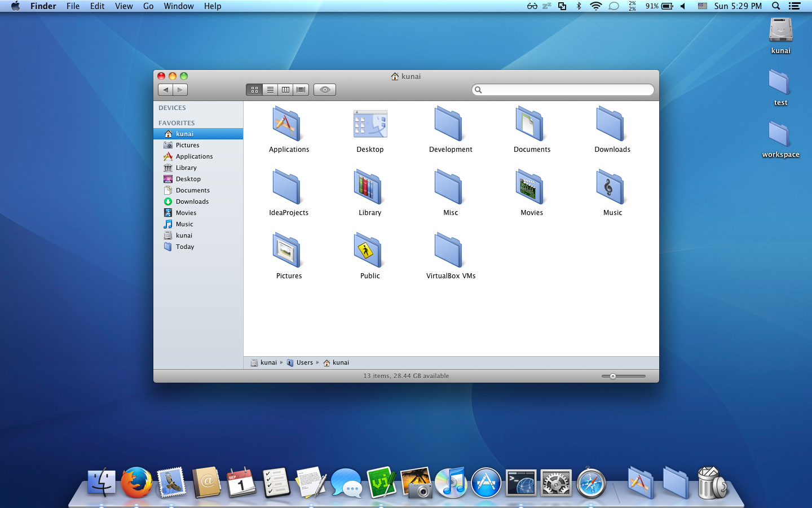Click the Bluetooth menu bar icon

pos(579,6)
